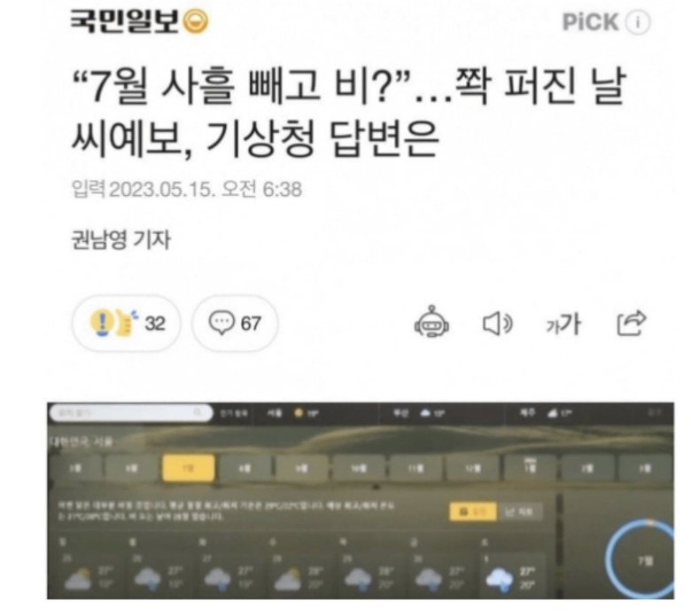691x616 pixels.
Task: Click reporter name 권남영 기자
Action: [x=120, y=240]
